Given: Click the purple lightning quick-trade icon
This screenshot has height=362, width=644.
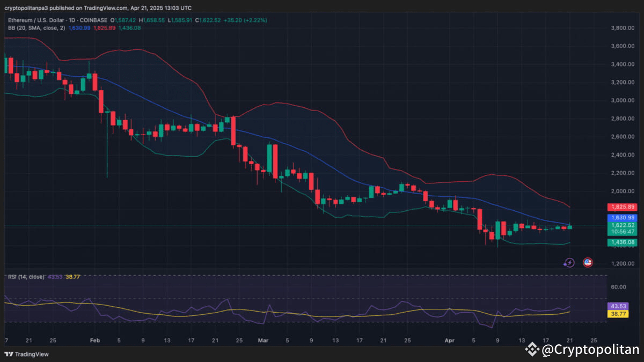Looking at the screenshot, I should (x=569, y=262).
